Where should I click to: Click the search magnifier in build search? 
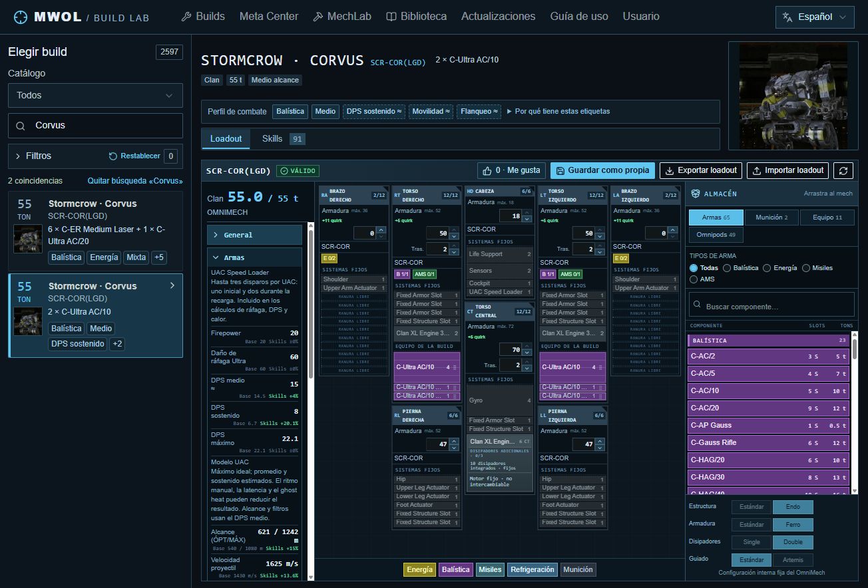[x=21, y=126]
